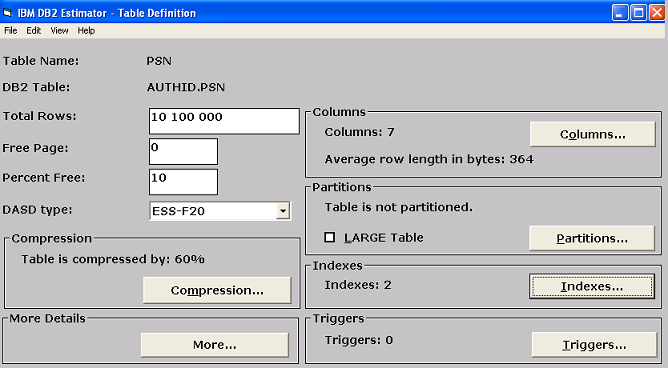
Task: Click the Total Rows input field
Action: (x=224, y=121)
